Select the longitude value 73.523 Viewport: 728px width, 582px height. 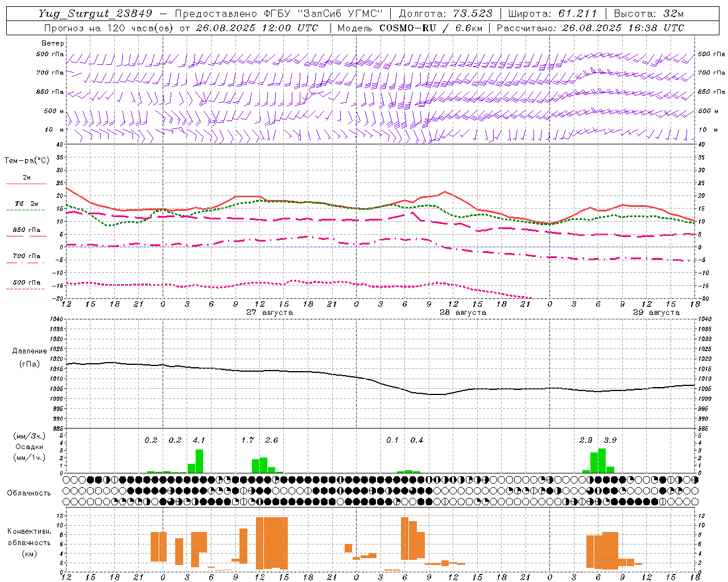(x=473, y=14)
